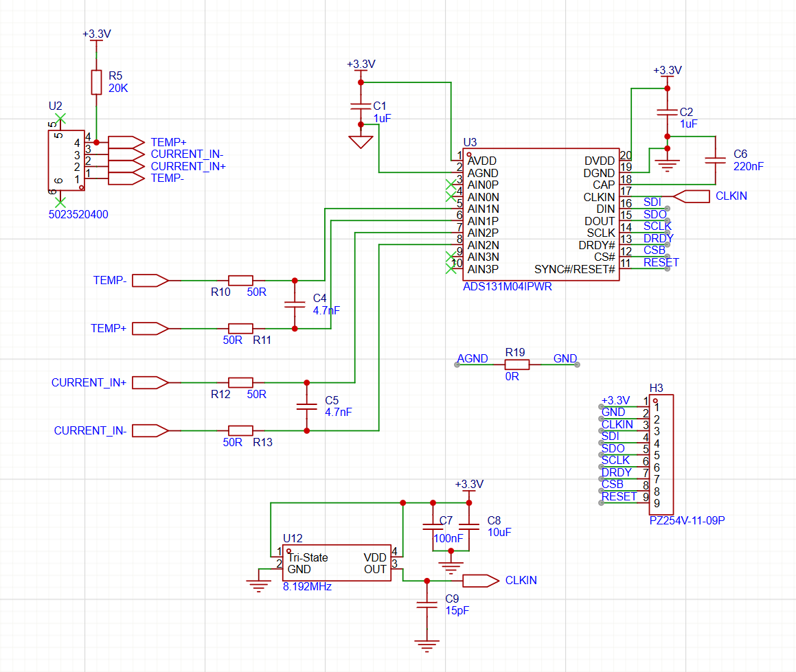Click the H3 designator label
This screenshot has width=796, height=672.
tap(657, 389)
